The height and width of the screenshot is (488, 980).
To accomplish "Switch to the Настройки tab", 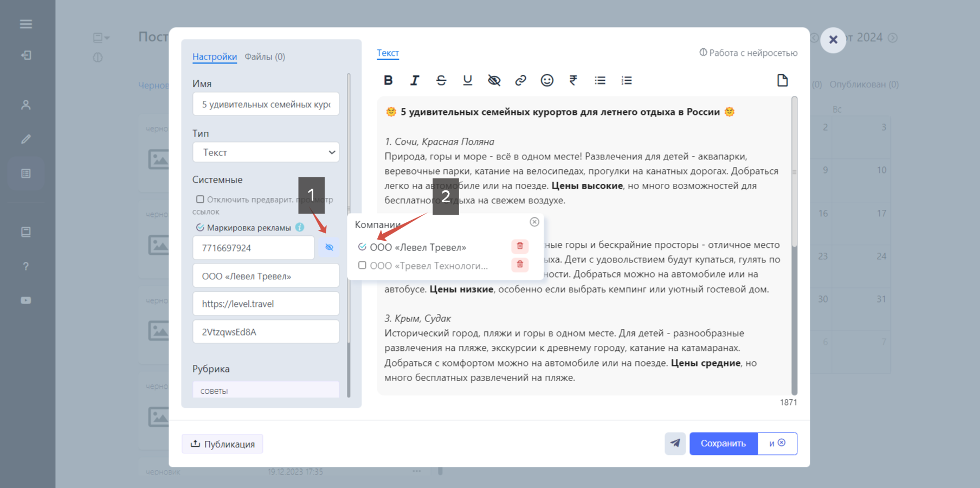I will click(215, 57).
